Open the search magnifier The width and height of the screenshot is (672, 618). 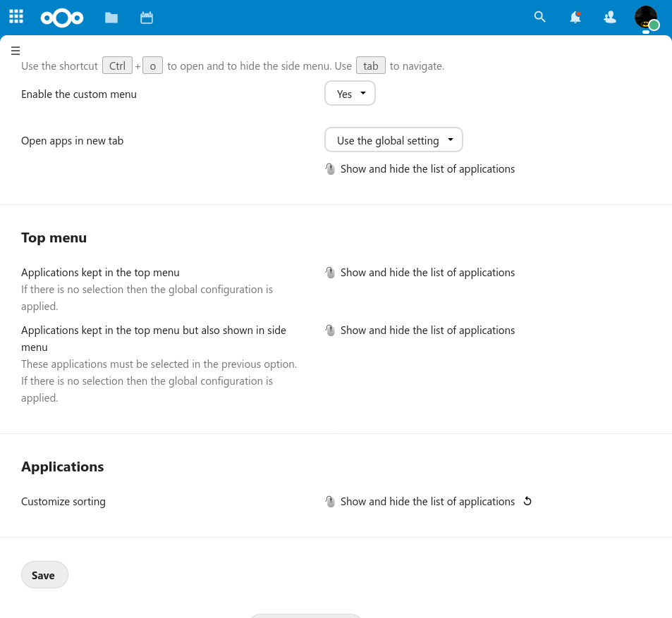[540, 17]
